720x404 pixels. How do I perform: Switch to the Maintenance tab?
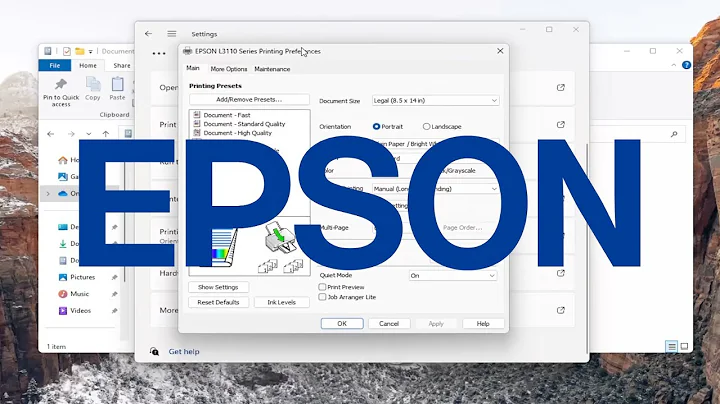(272, 69)
